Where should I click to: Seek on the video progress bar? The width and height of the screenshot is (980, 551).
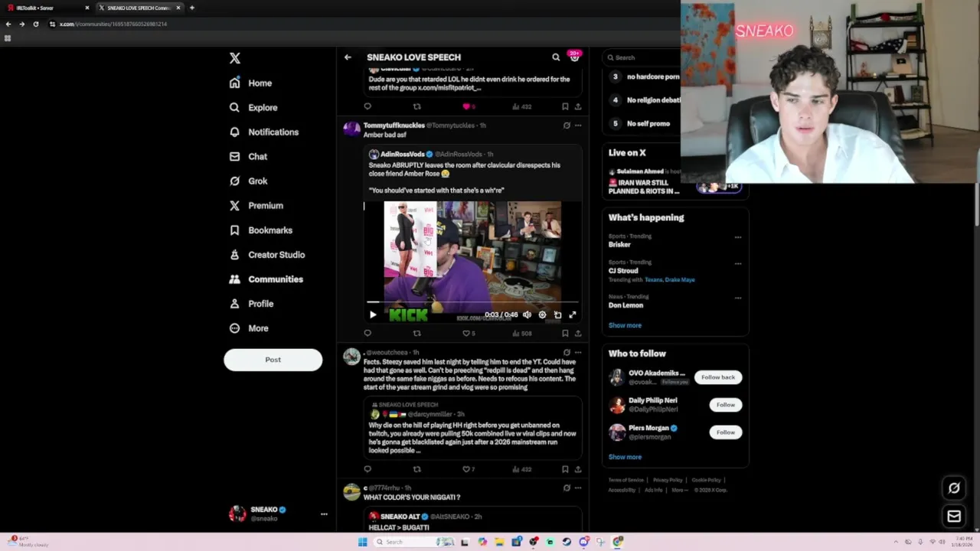click(472, 303)
